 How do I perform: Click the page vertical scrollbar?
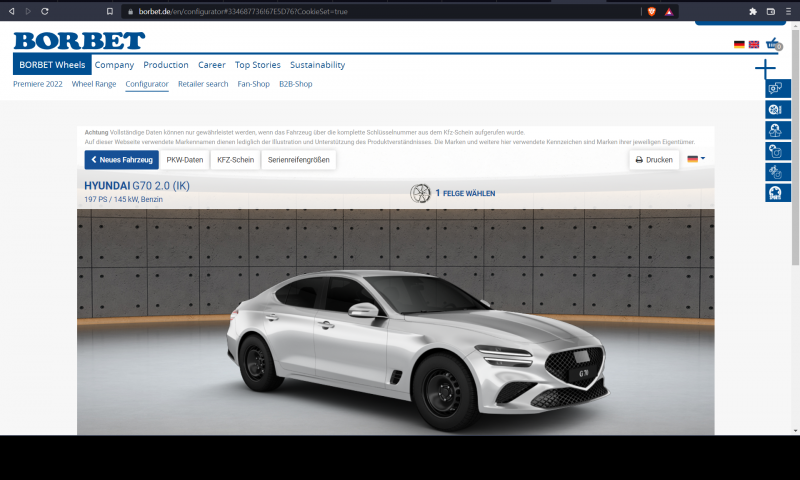click(795, 147)
